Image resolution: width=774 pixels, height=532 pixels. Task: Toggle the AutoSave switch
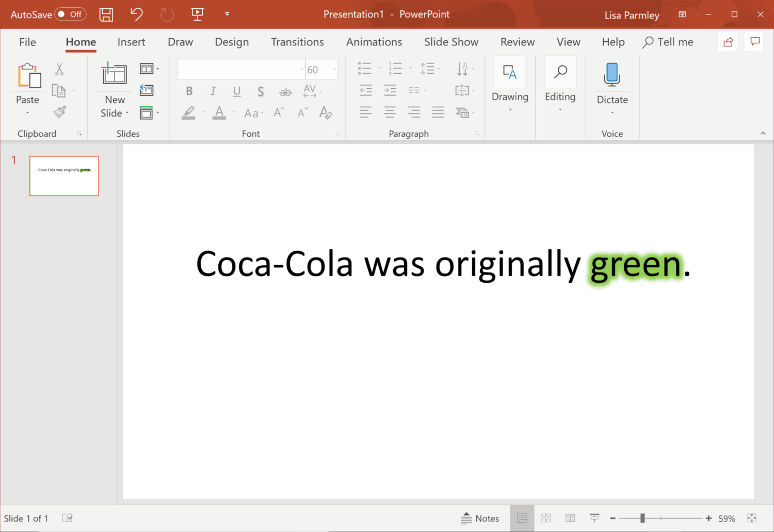(71, 14)
